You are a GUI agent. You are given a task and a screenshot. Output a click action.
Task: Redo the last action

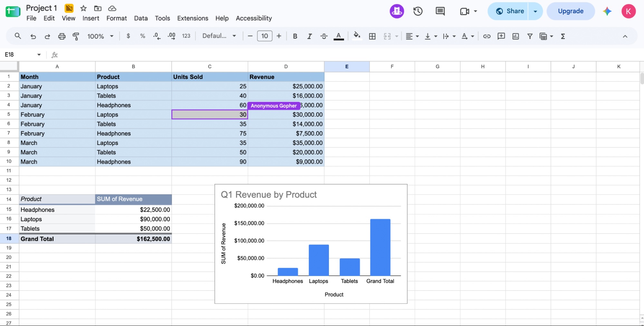(x=47, y=36)
